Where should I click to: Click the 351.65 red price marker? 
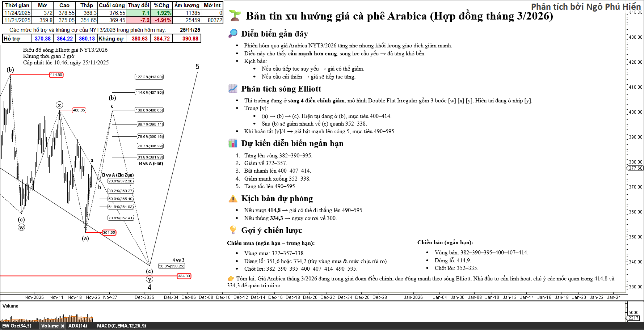point(109,233)
